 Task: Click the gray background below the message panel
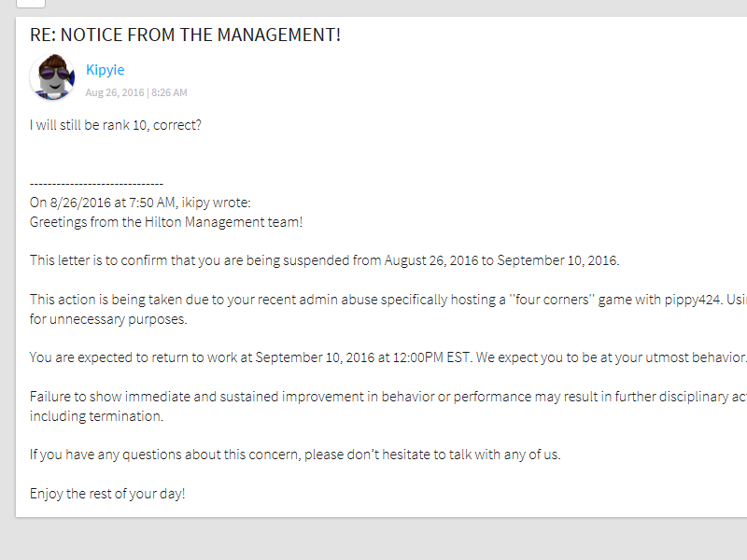pos(373,539)
